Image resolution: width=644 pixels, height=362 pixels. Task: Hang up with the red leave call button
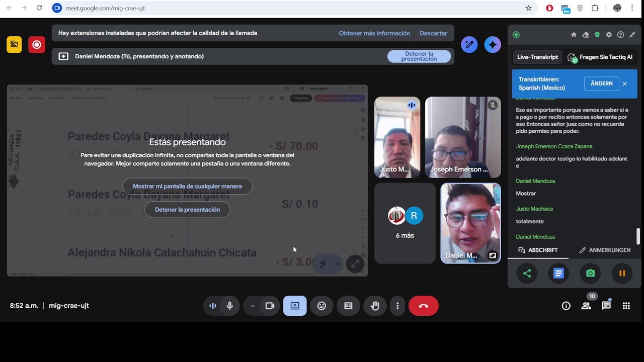423,306
